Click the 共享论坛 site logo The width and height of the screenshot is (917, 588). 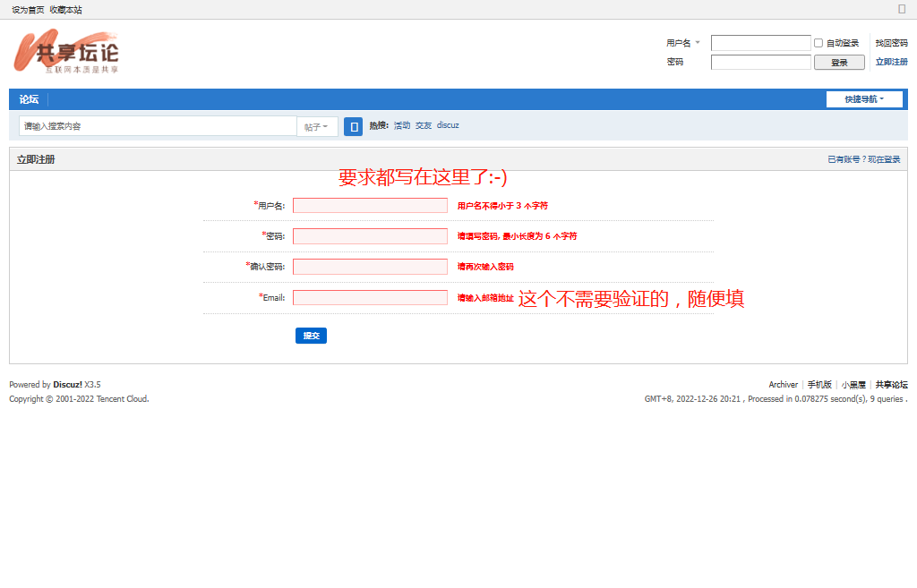click(x=66, y=52)
